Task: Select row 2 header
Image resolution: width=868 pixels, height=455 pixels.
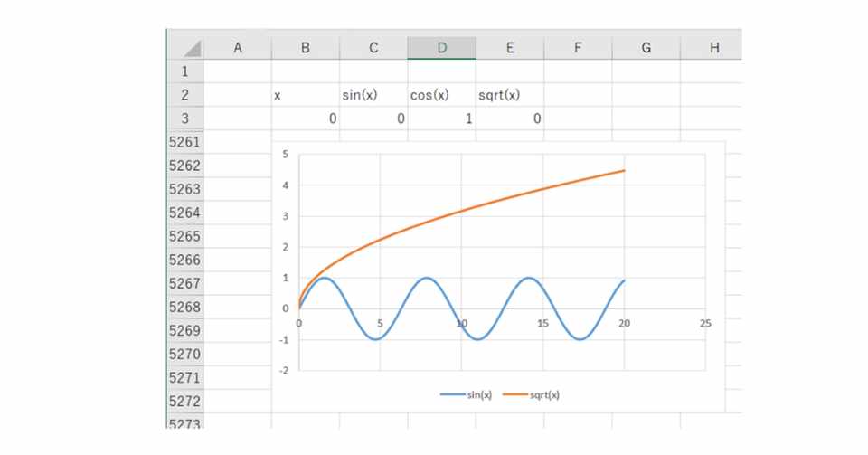Action: pos(185,95)
